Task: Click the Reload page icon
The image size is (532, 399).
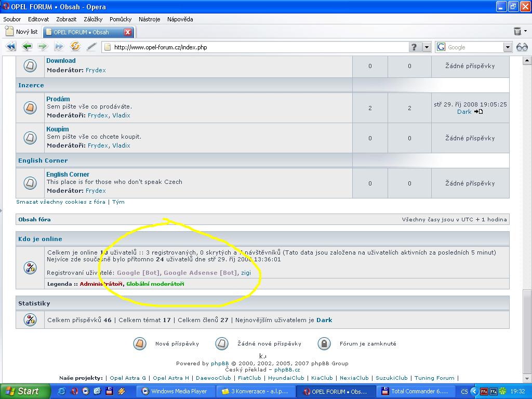Action: [x=75, y=47]
